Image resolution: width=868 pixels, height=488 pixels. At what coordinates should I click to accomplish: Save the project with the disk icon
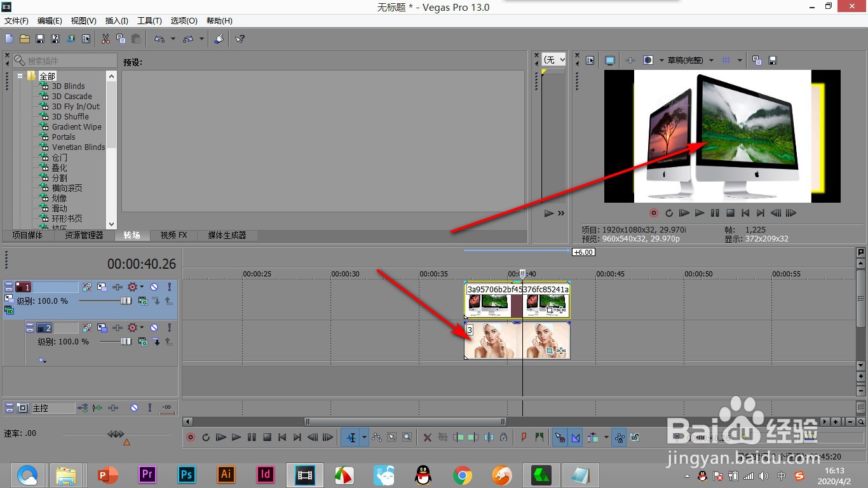40,39
